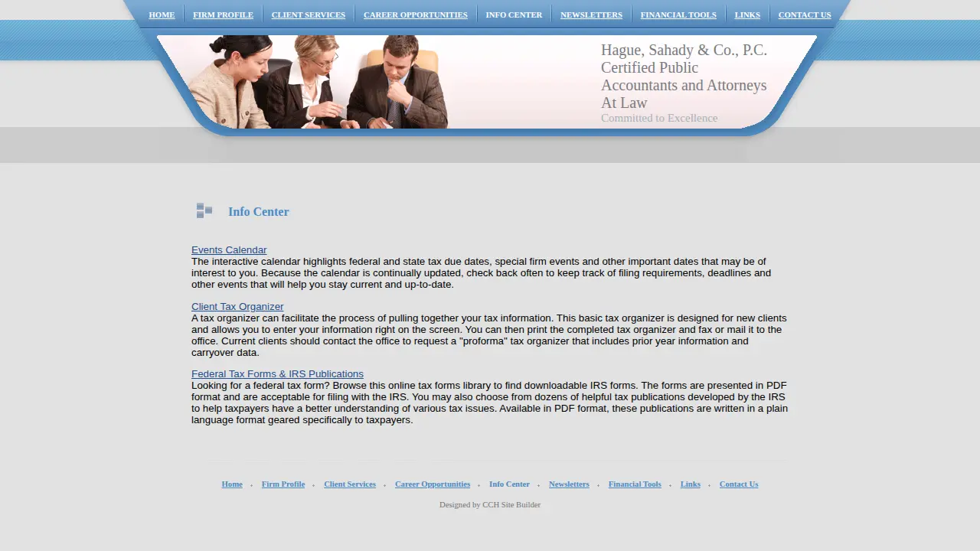
Task: Go to the footer Financial Tools link
Action: click(635, 484)
